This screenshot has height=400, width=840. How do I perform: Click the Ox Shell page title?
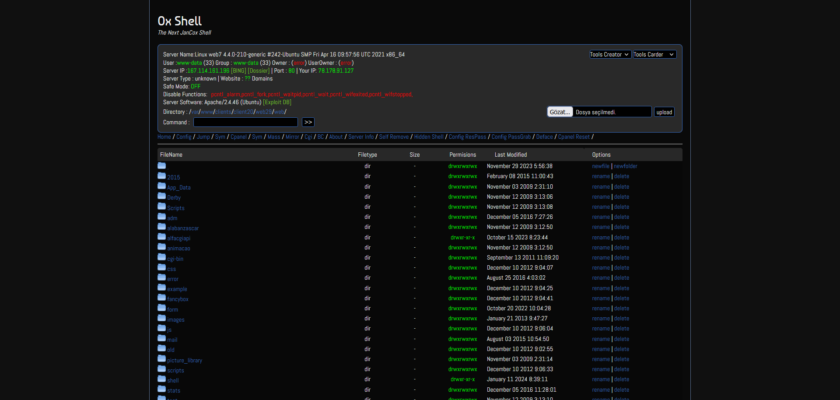(179, 21)
